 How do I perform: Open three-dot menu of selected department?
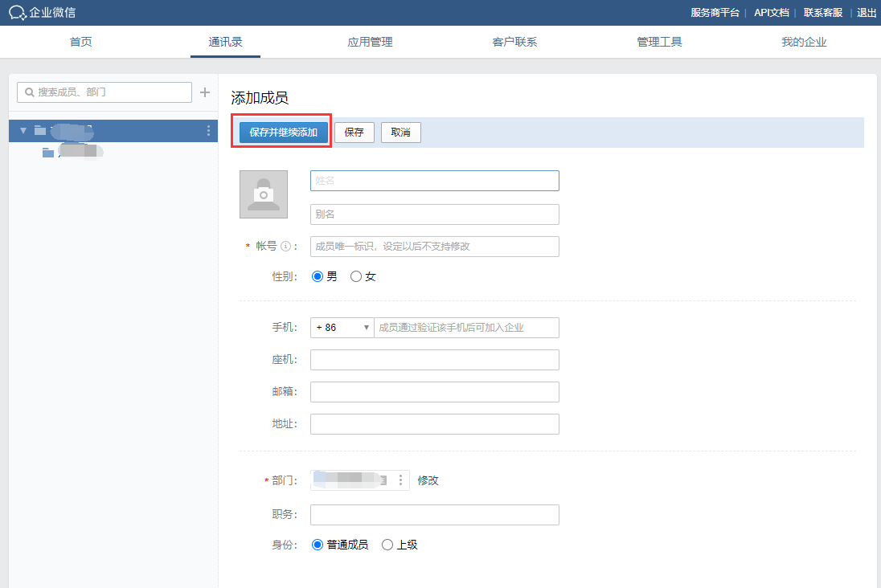(209, 131)
